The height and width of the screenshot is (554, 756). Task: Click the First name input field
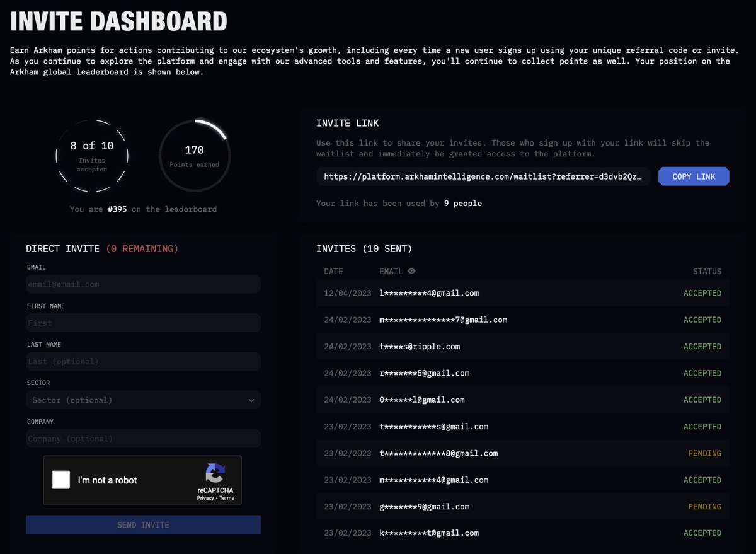(x=143, y=323)
